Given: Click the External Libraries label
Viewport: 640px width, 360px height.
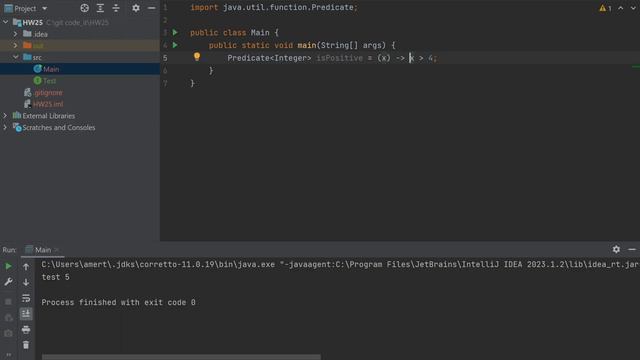Looking at the screenshot, I should coord(49,116).
